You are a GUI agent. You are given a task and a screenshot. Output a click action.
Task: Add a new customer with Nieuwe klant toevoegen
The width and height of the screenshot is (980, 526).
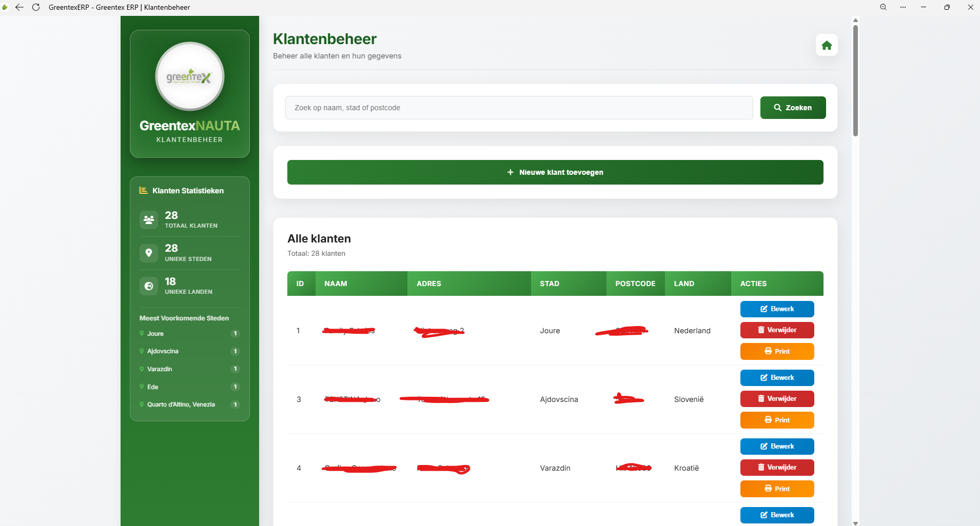click(x=555, y=172)
